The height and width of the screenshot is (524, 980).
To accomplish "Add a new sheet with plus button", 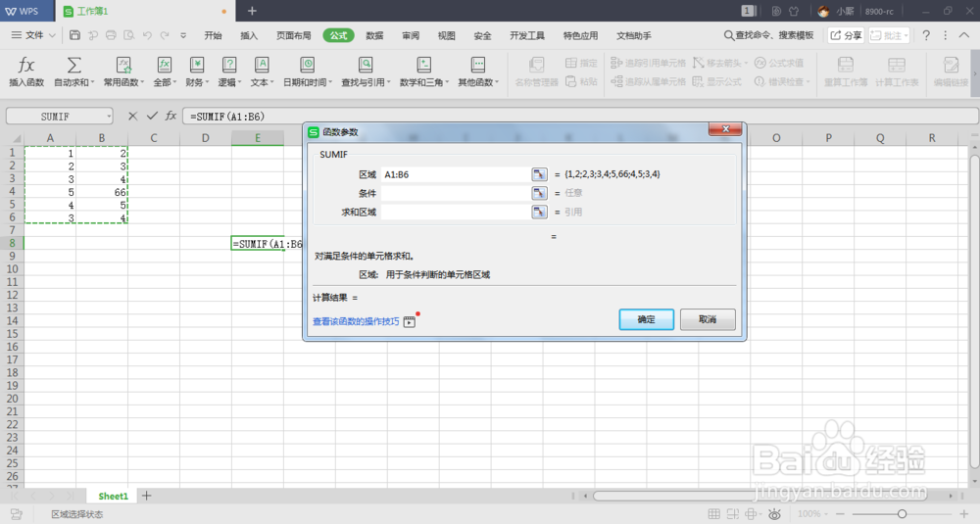I will tap(146, 496).
